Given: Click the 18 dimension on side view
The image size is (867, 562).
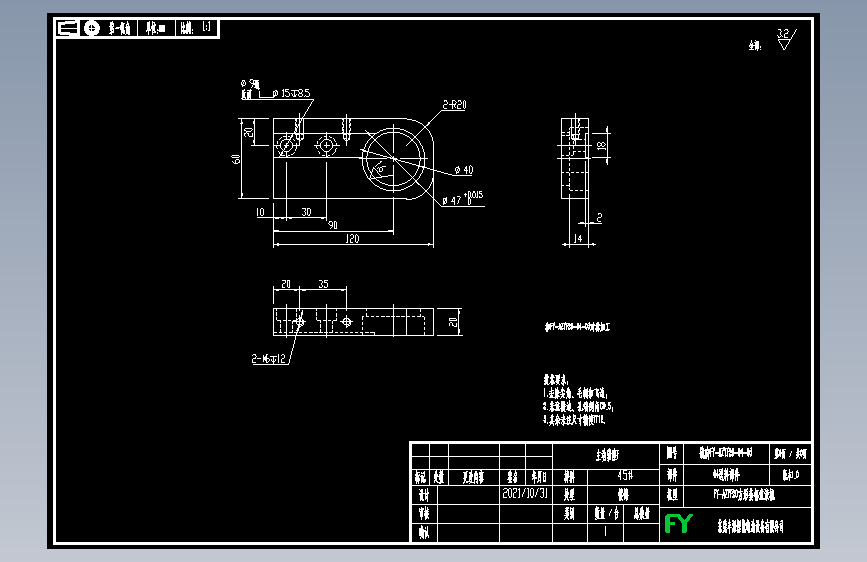Looking at the screenshot, I should tap(601, 146).
